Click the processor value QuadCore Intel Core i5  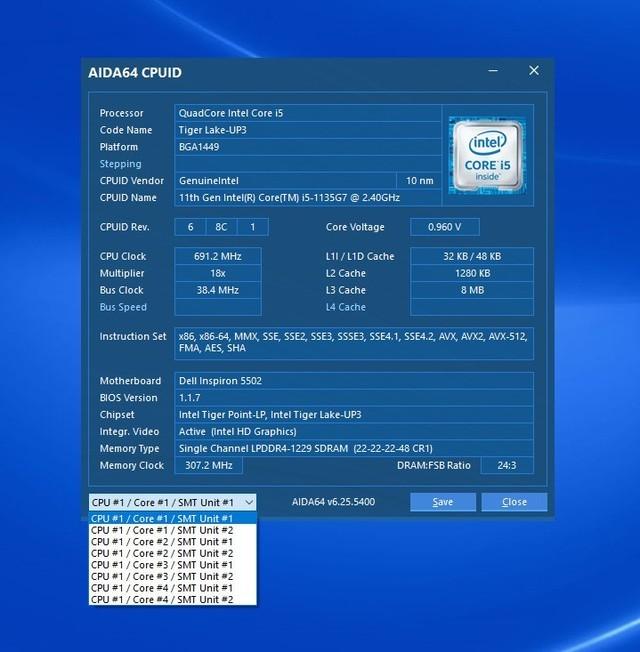(308, 113)
